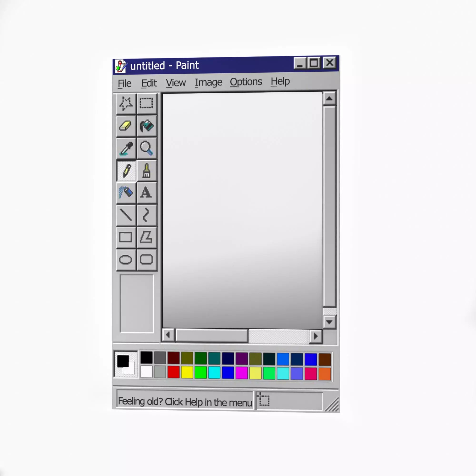Open the File menu
The height and width of the screenshot is (476, 476).
pos(124,84)
